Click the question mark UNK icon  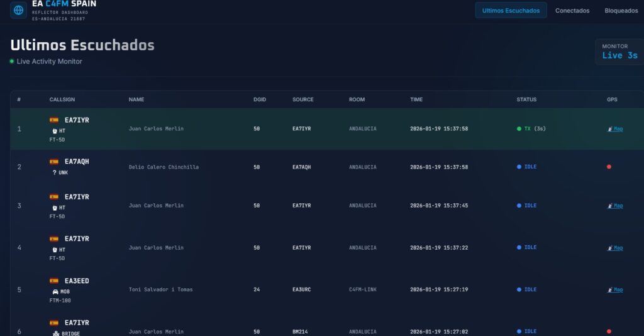pos(55,172)
